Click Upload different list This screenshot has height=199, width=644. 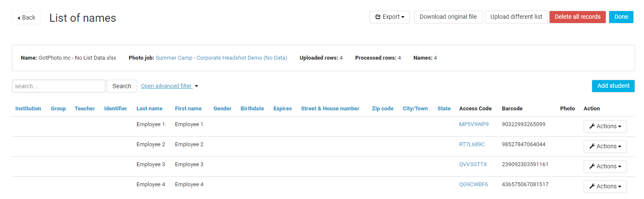pos(516,17)
